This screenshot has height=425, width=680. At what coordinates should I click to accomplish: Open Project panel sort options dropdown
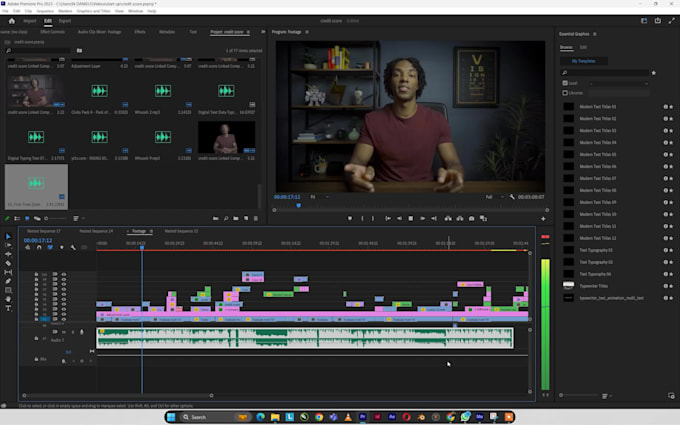(x=78, y=219)
